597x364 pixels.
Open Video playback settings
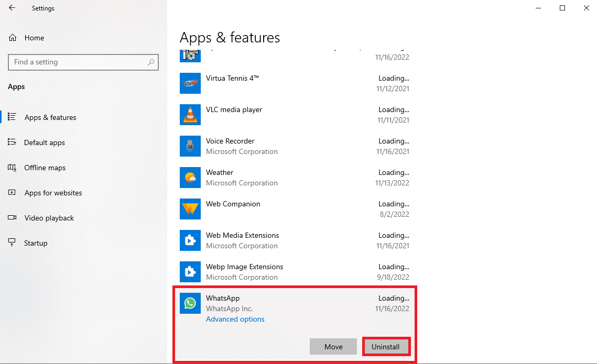pos(49,218)
